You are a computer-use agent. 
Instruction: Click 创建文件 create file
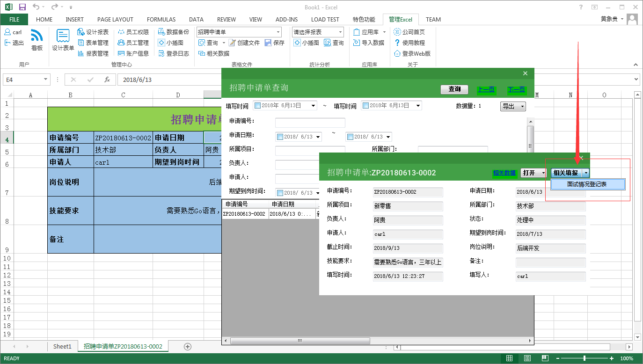click(244, 43)
